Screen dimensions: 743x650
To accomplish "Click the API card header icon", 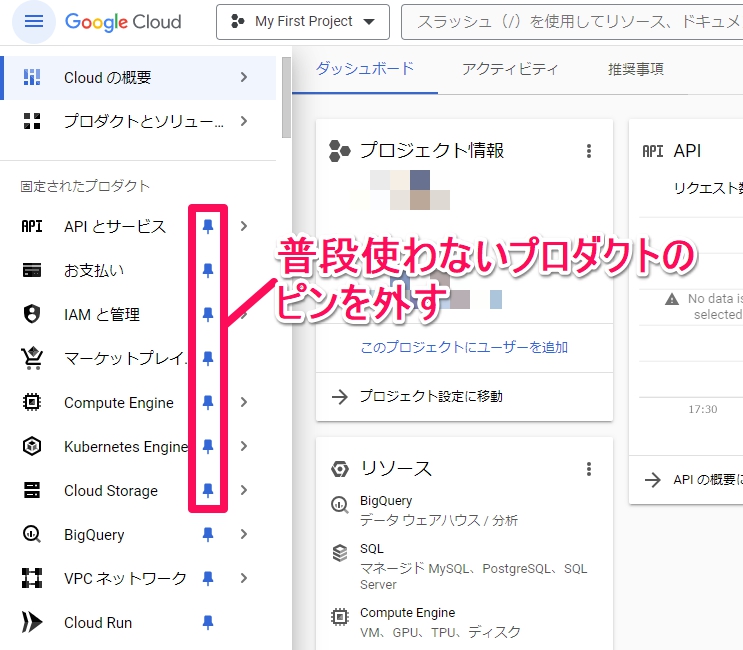I will (x=652, y=151).
